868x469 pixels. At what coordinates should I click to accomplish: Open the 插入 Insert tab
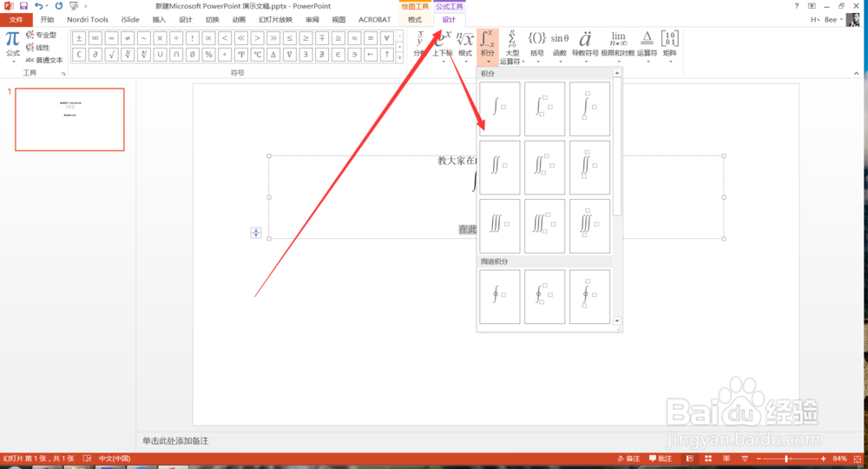(x=159, y=19)
